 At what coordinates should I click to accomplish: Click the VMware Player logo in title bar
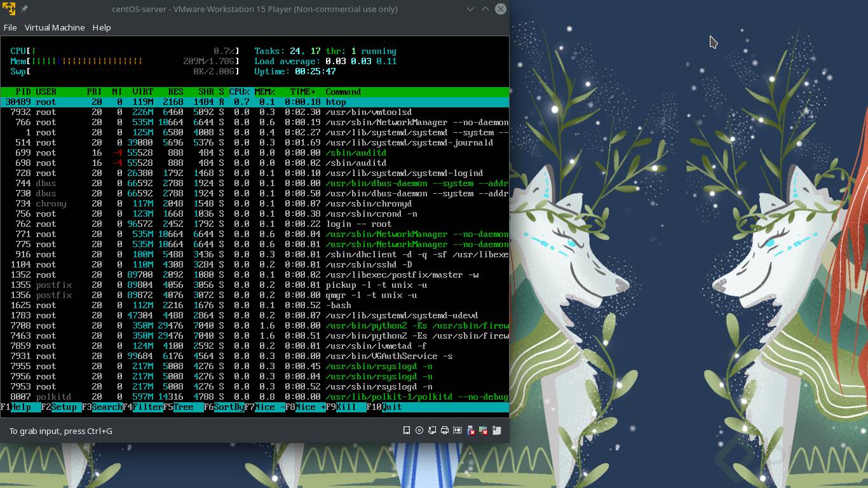point(9,9)
